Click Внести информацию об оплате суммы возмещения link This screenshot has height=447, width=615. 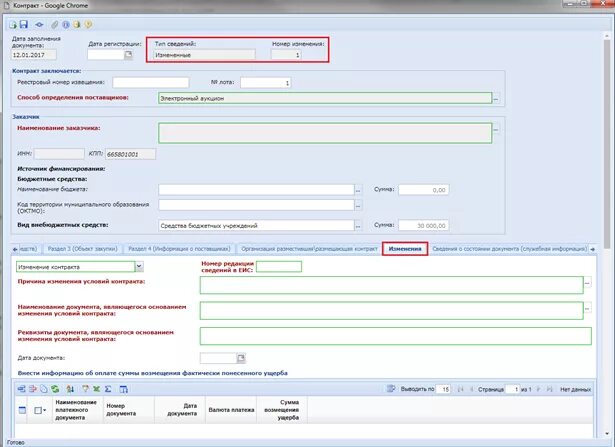153,373
